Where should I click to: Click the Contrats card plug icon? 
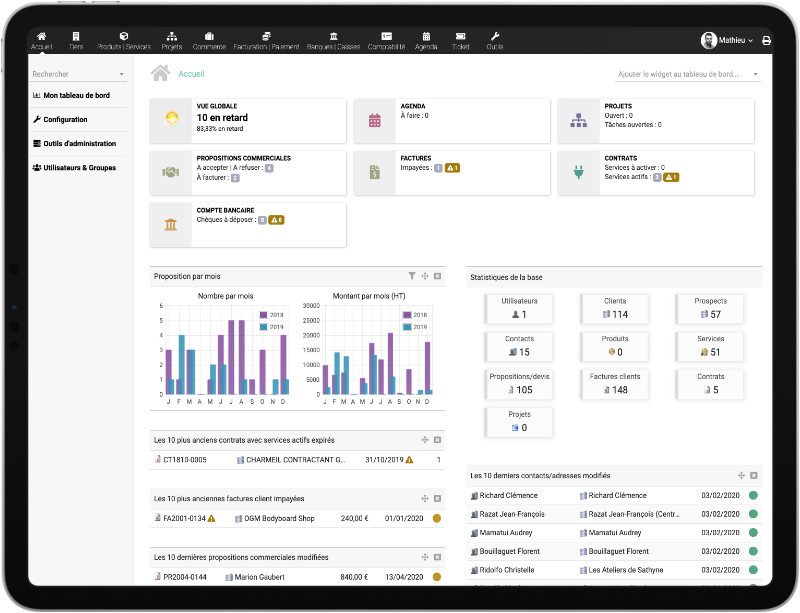(579, 172)
